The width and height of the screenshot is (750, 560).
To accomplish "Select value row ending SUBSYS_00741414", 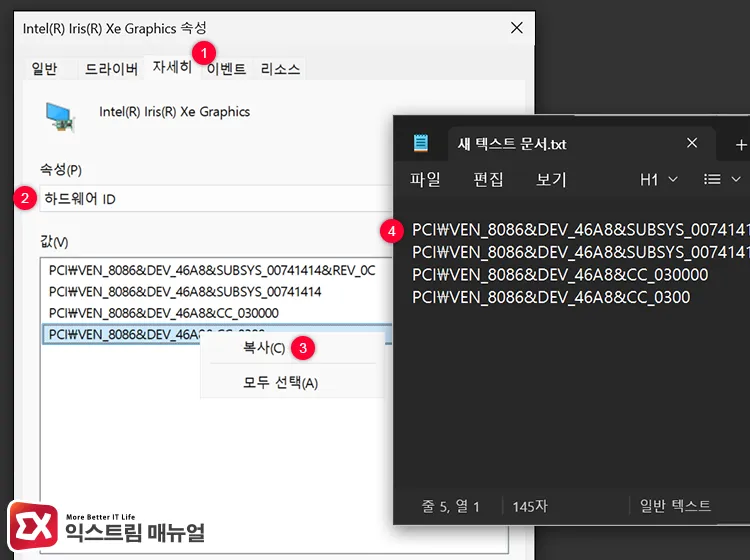I will point(185,292).
